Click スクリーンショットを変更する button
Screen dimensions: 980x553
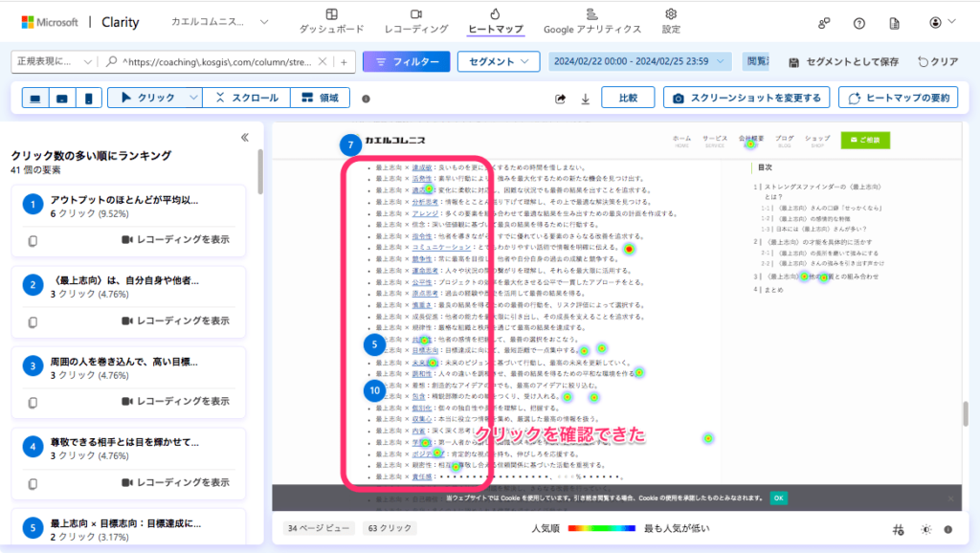coord(746,98)
